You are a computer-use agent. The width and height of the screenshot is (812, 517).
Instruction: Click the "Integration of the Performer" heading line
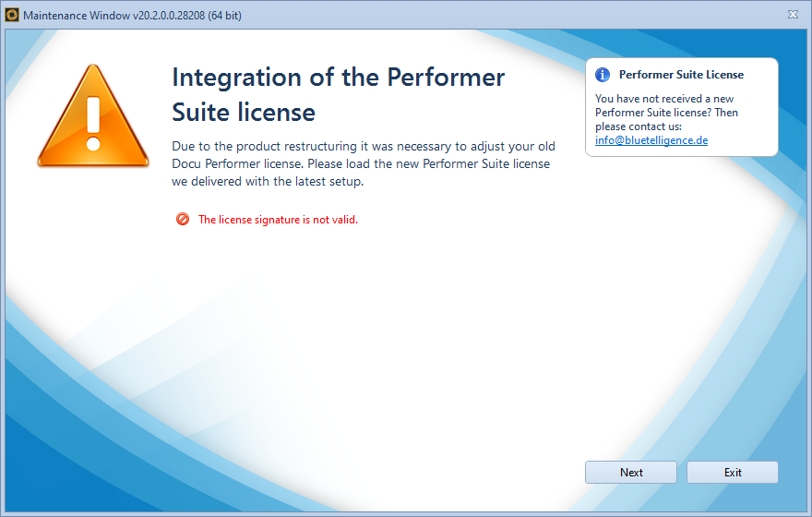click(x=338, y=77)
